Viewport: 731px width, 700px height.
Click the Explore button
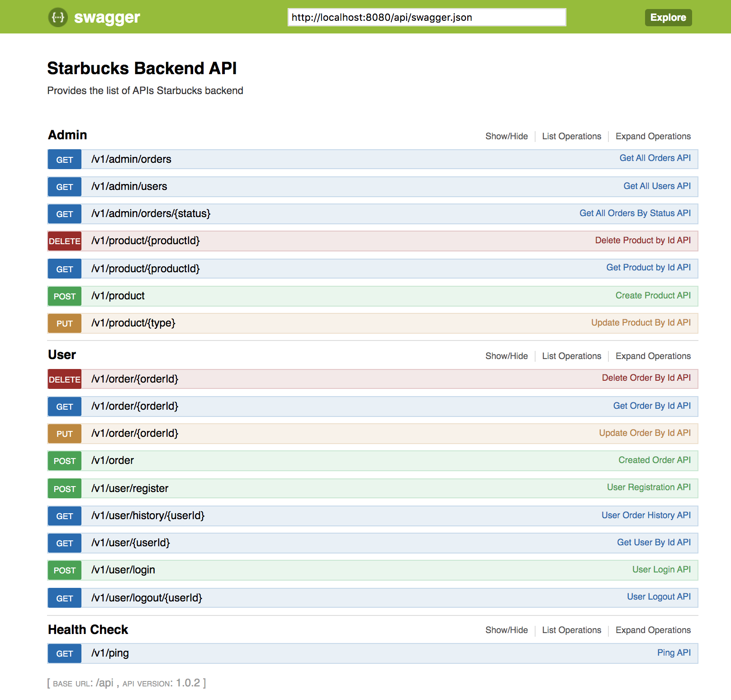pos(668,18)
